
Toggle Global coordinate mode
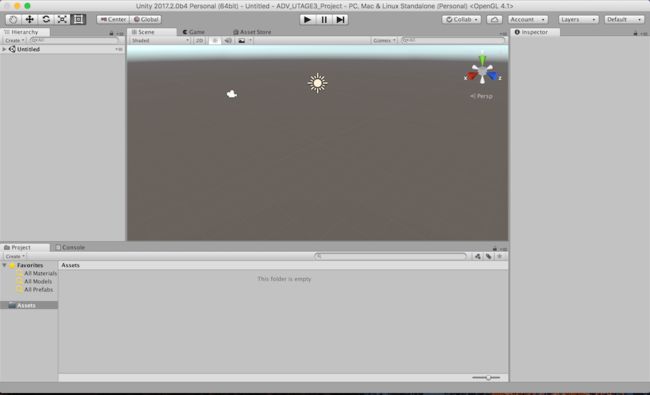coord(146,19)
